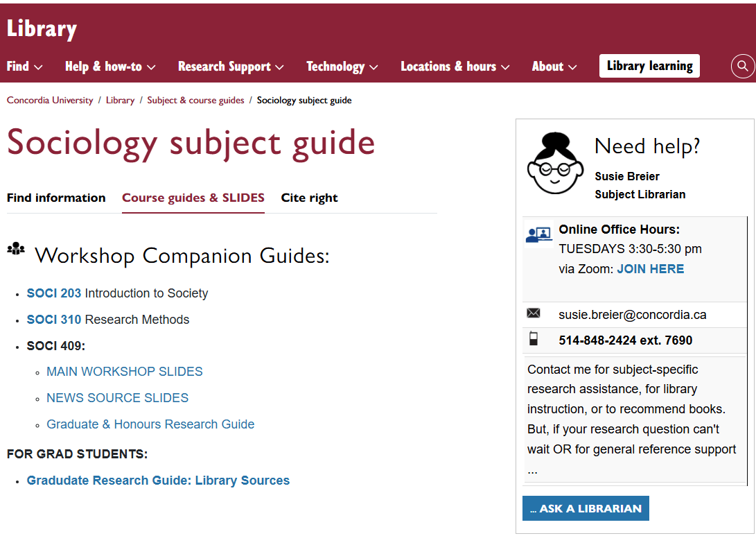
Task: Click the librarian avatar illustration
Action: (555, 162)
